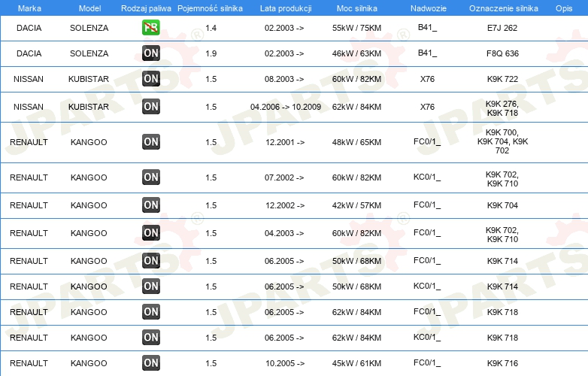Click the 08.2003 -> production date
This screenshot has width=588, height=376.
[284, 79]
